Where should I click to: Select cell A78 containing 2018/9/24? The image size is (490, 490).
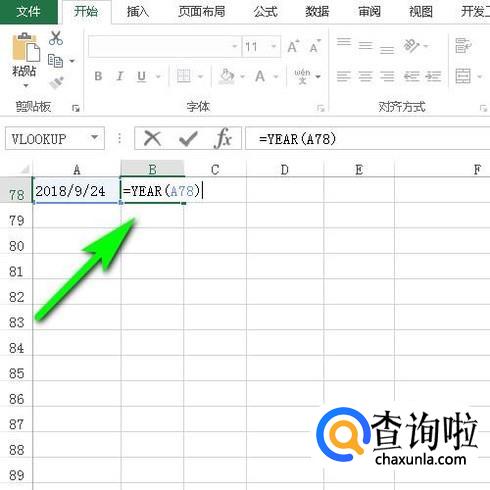[77, 191]
